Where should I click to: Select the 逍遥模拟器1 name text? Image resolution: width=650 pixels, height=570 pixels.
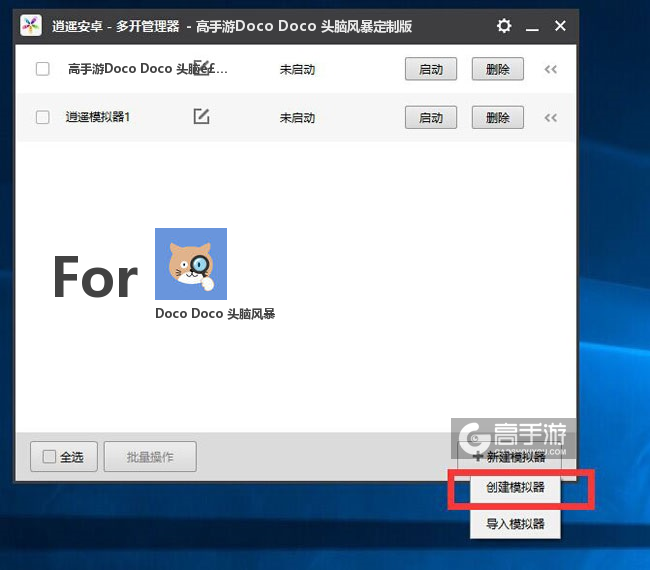point(98,117)
